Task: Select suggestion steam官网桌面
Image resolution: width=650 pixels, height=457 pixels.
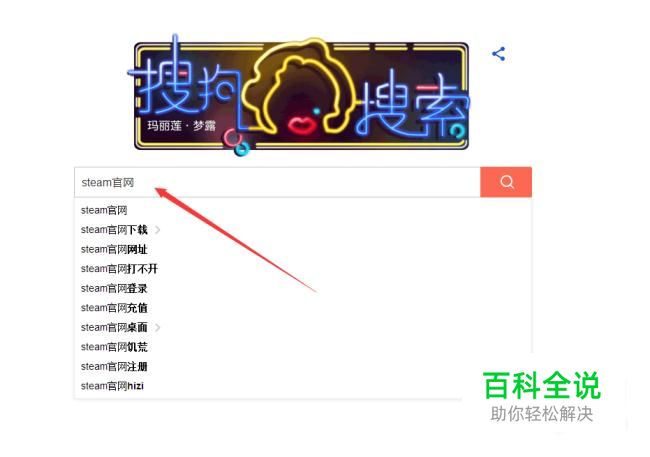Action: point(114,327)
